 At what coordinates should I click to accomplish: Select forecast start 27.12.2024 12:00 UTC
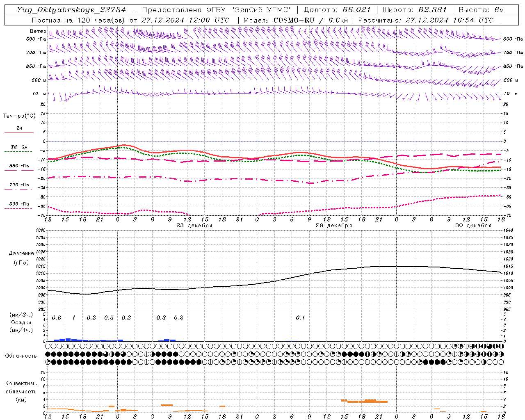[x=185, y=20]
